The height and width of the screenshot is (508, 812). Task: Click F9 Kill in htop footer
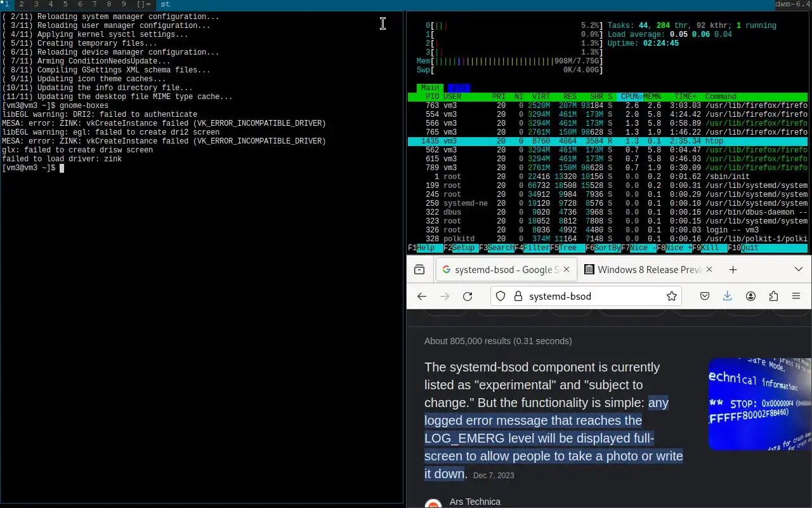click(x=710, y=248)
